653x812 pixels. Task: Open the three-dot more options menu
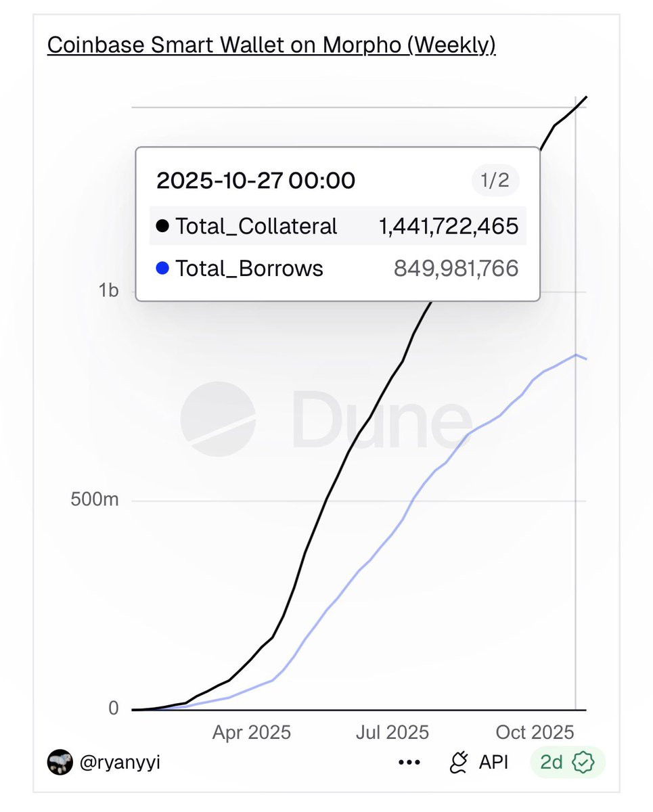tap(409, 763)
